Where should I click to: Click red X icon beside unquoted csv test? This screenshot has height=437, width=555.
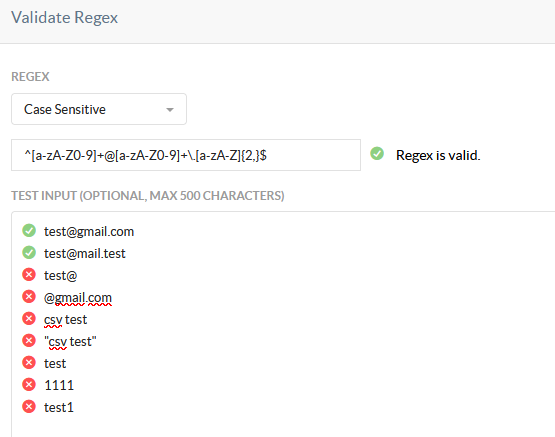29,318
